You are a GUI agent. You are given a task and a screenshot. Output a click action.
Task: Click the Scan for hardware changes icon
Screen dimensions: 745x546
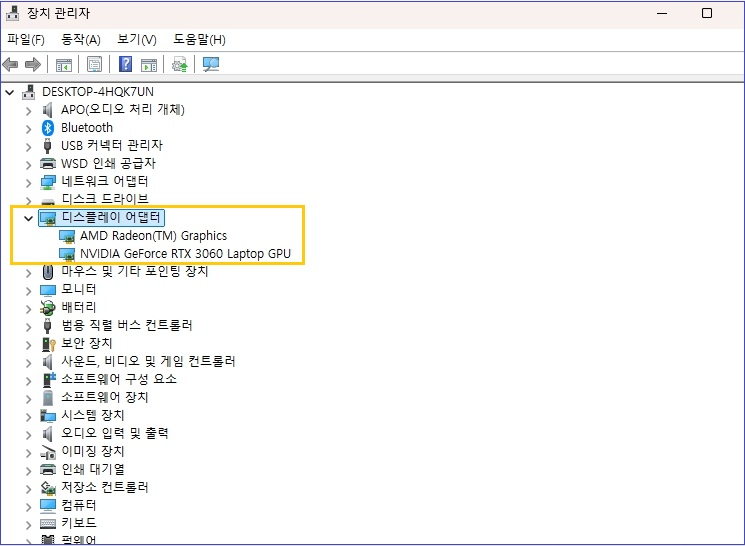[x=211, y=65]
